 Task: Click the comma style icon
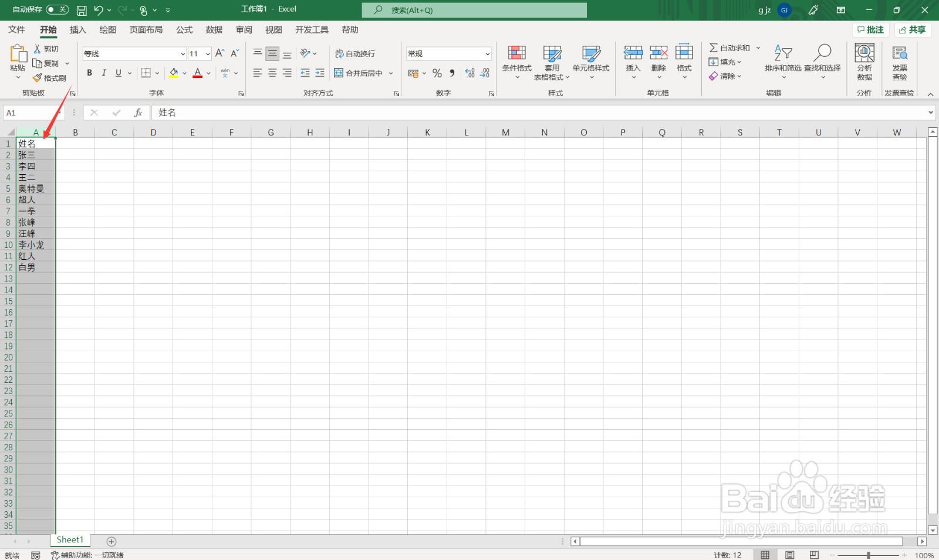pyautogui.click(x=452, y=73)
